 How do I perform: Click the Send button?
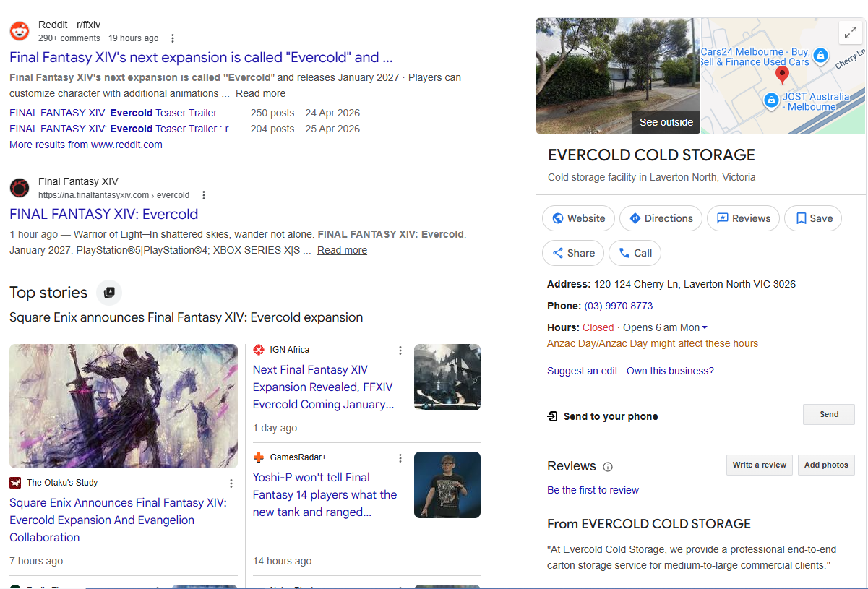[829, 414]
